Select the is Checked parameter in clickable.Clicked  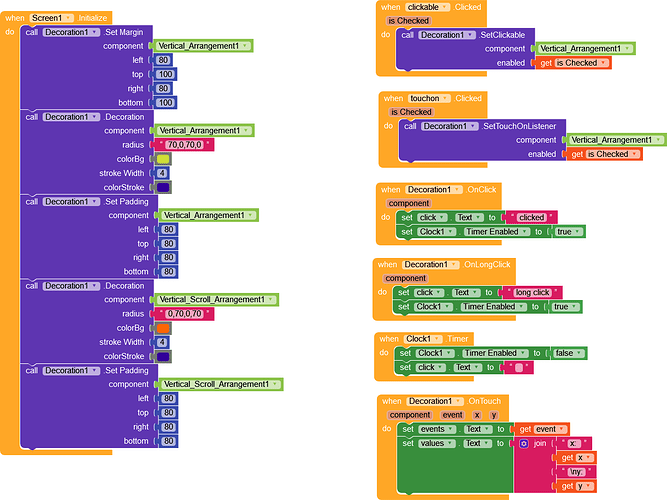[408, 21]
